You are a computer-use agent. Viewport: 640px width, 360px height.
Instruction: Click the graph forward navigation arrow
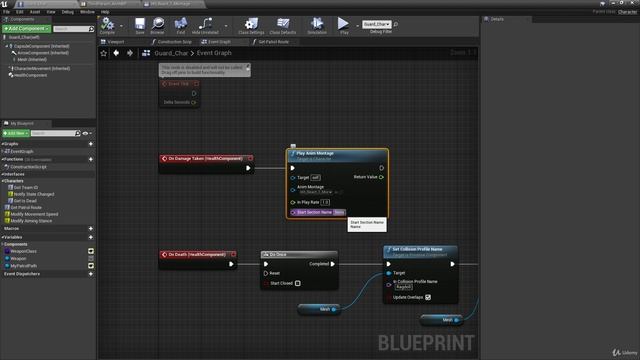click(x=130, y=53)
